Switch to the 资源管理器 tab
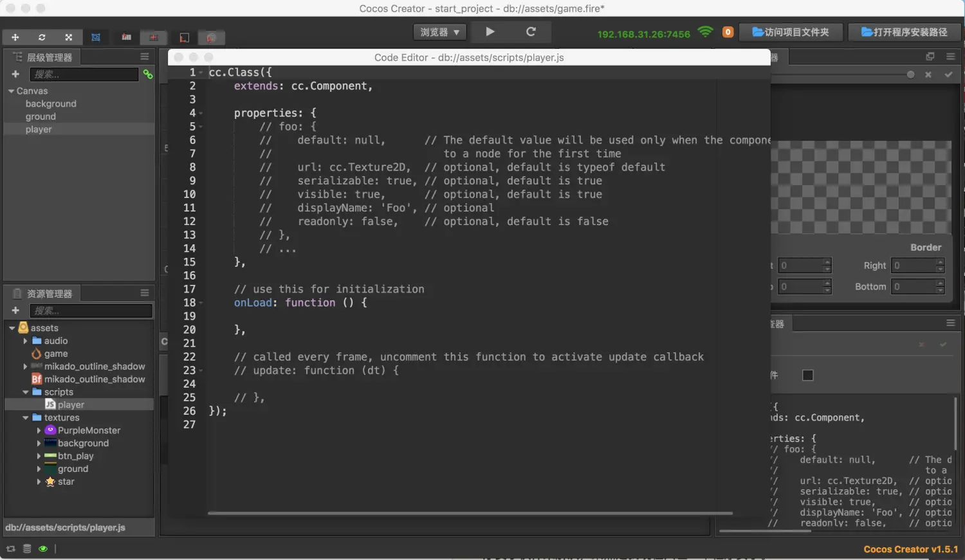Viewport: 965px width, 560px height. (x=43, y=294)
